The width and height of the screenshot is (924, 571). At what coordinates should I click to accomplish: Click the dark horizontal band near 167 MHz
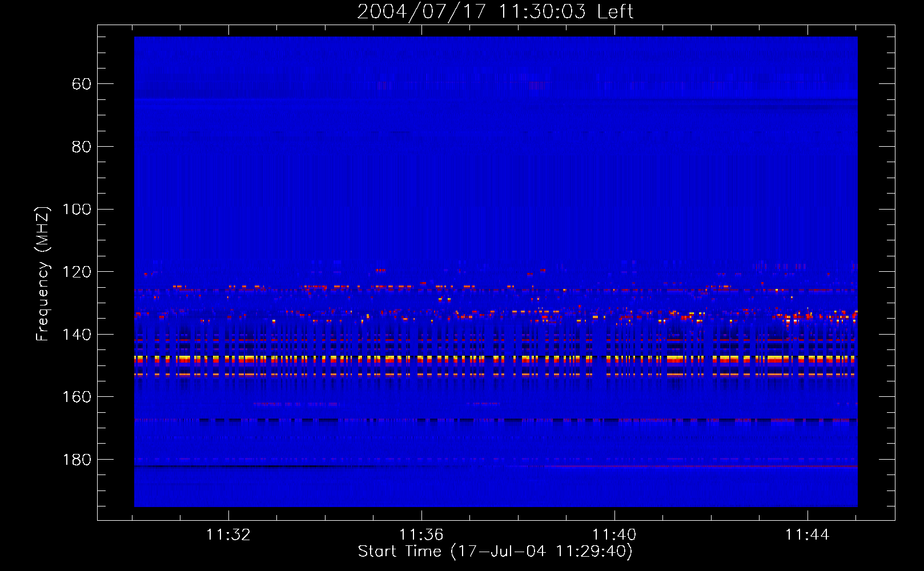click(496, 420)
